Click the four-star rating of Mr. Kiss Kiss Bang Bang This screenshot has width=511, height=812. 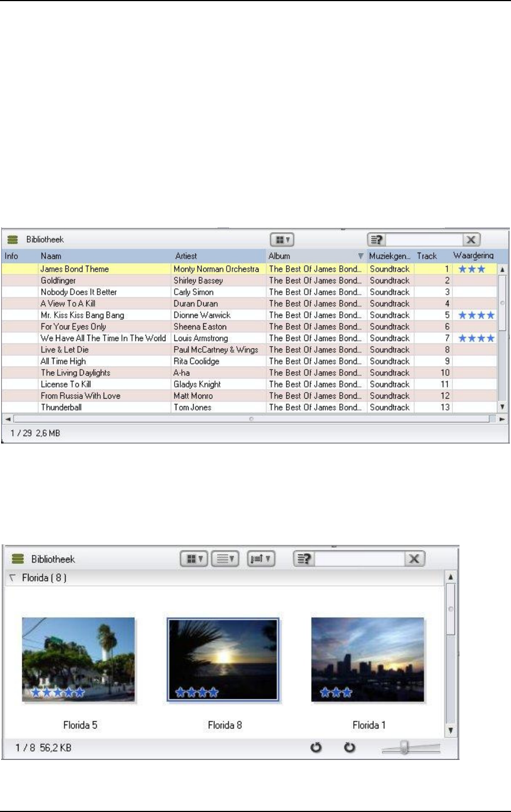pos(476,315)
